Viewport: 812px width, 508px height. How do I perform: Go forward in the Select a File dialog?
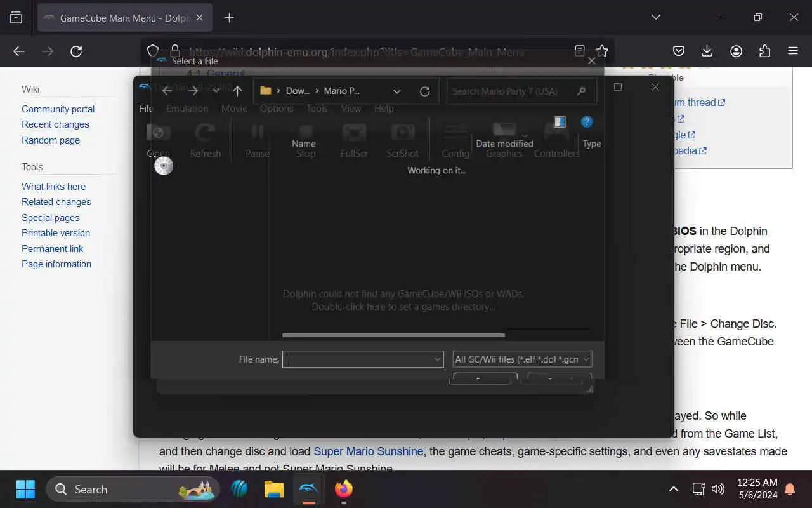[193, 91]
